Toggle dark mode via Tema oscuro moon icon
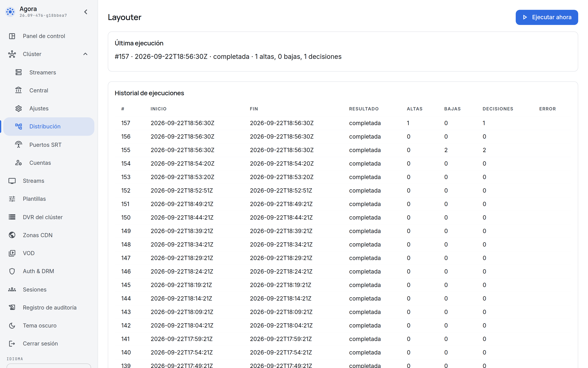The image size is (588, 368). [12, 325]
